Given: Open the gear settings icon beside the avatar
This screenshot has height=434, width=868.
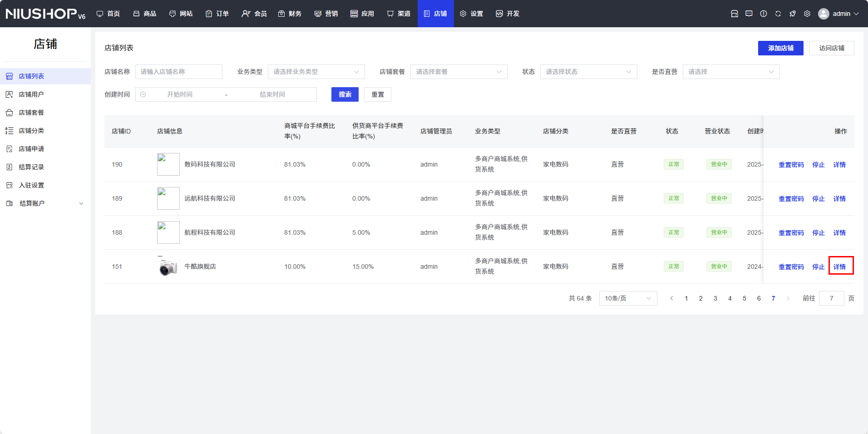Looking at the screenshot, I should pos(807,14).
